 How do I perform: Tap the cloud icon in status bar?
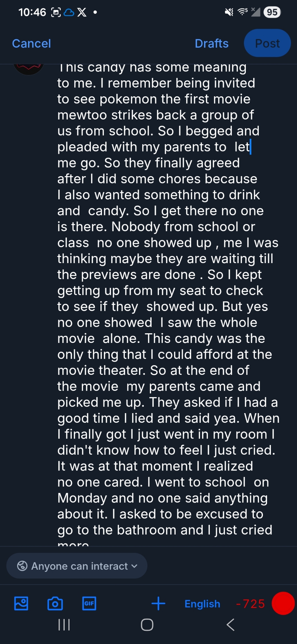tap(69, 13)
